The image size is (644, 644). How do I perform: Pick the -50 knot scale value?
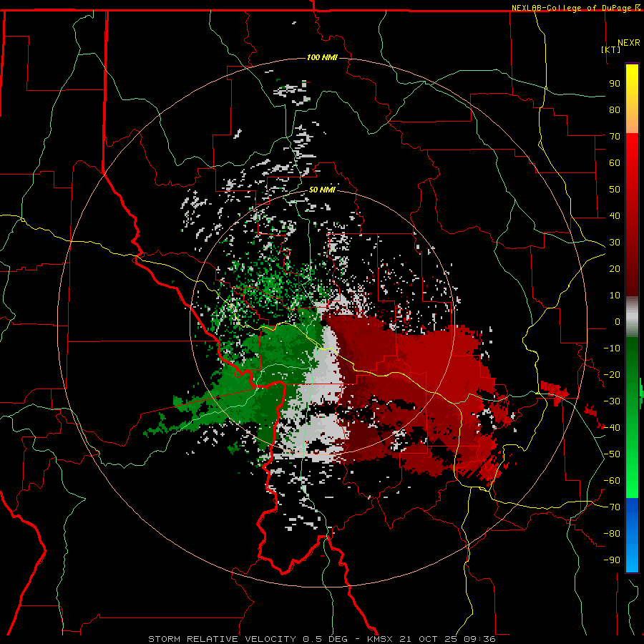click(612, 454)
